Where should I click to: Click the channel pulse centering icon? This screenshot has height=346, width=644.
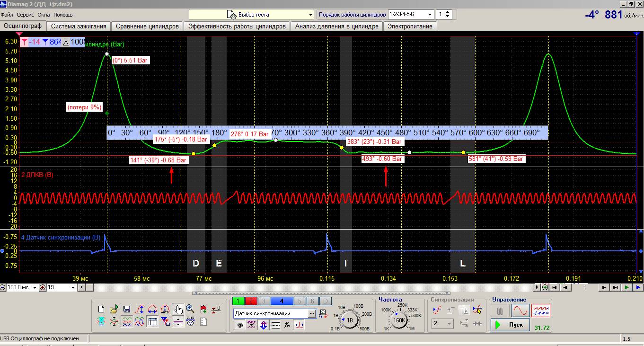pyautogui.click(x=299, y=325)
